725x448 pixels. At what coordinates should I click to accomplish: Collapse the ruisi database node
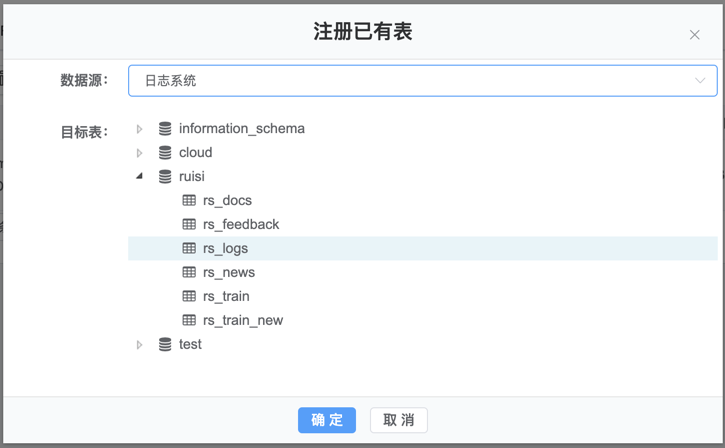[x=140, y=177]
